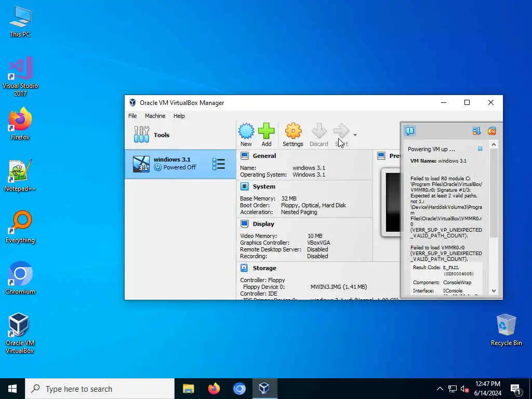Select the Firefox desktop shortcut
532x399 pixels.
point(20,124)
